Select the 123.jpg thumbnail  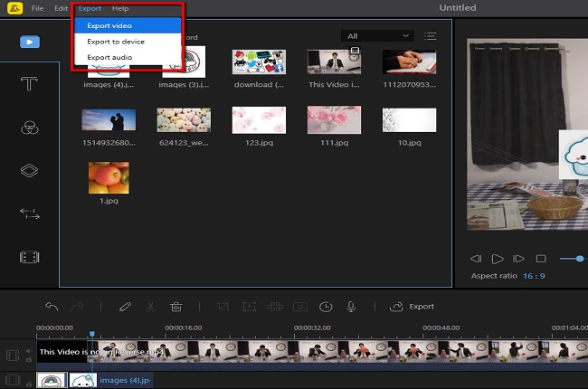point(259,120)
